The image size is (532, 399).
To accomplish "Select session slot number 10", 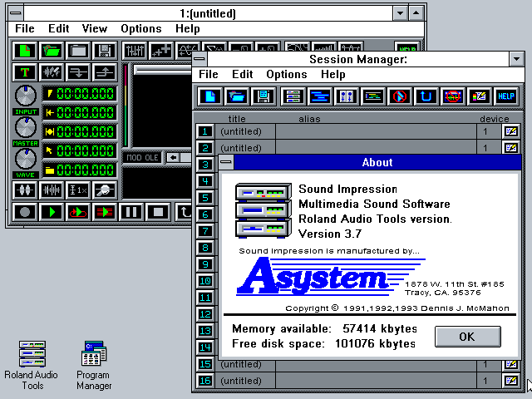I will [205, 281].
